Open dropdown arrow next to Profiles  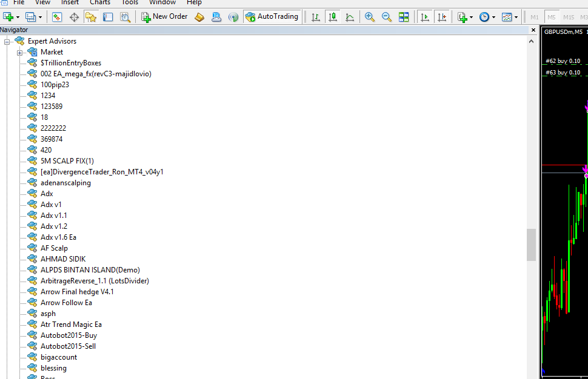(x=40, y=17)
